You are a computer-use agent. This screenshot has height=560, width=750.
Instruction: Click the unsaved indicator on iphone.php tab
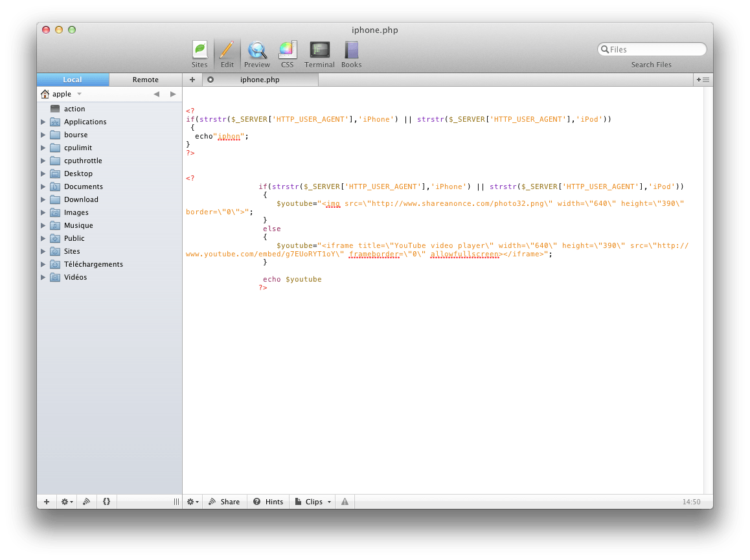coord(210,80)
